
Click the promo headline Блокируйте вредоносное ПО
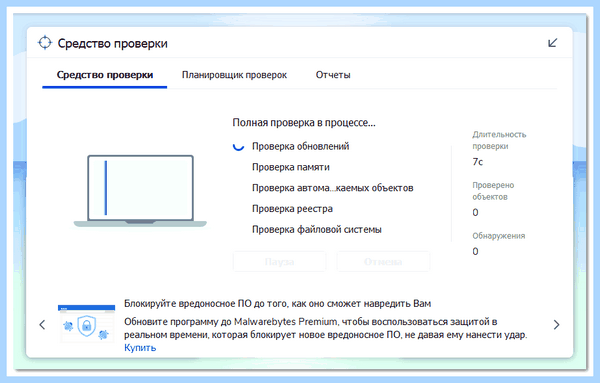pos(277,304)
